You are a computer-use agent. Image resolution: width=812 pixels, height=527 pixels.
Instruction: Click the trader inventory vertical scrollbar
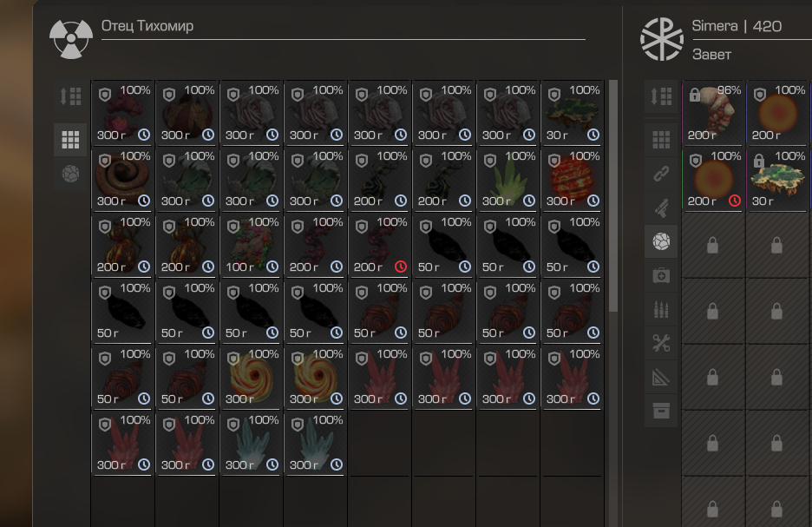pyautogui.click(x=613, y=196)
